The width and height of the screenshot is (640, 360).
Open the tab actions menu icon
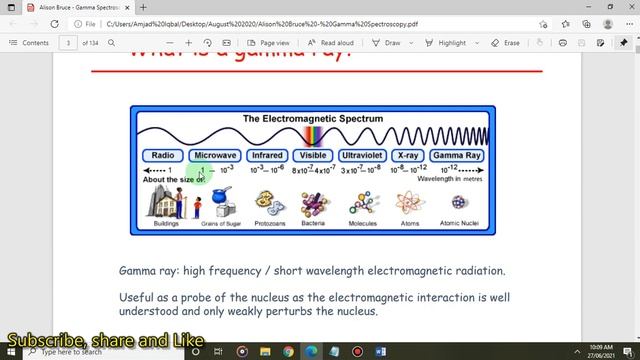coord(11,7)
